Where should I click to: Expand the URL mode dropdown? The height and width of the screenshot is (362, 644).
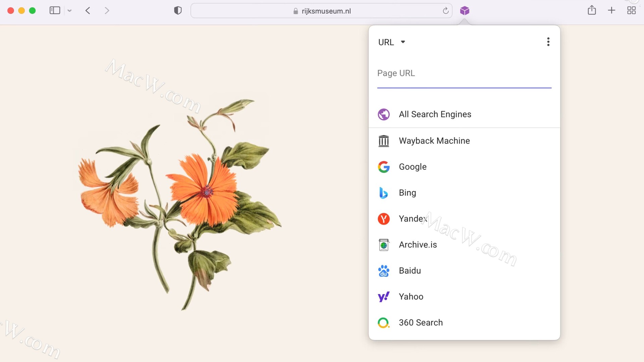392,42
